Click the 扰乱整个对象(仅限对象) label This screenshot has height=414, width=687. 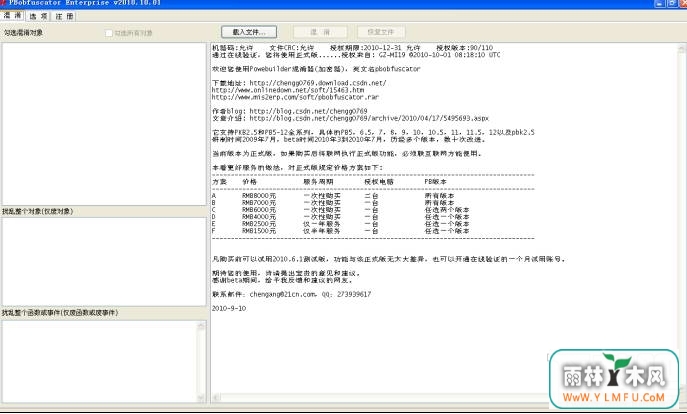pyautogui.click(x=38, y=212)
